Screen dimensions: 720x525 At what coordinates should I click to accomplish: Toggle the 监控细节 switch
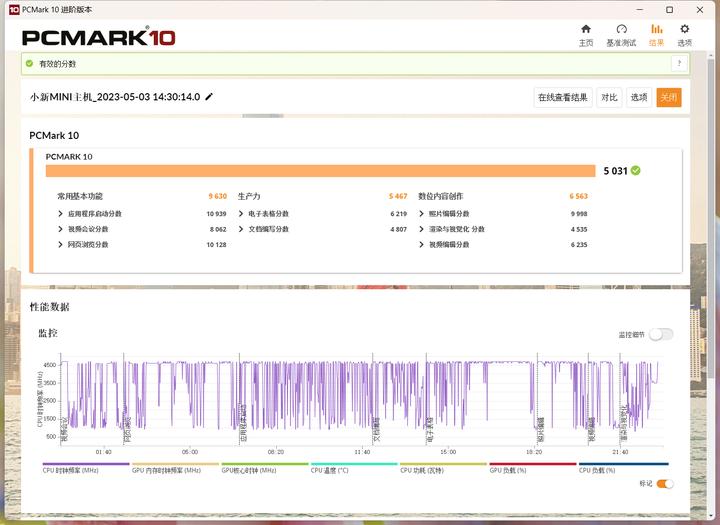tap(661, 334)
